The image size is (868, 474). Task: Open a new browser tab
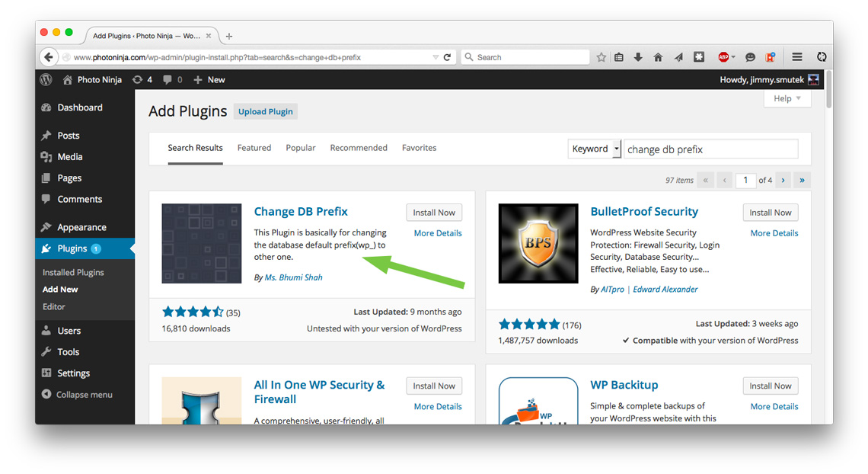tap(229, 36)
